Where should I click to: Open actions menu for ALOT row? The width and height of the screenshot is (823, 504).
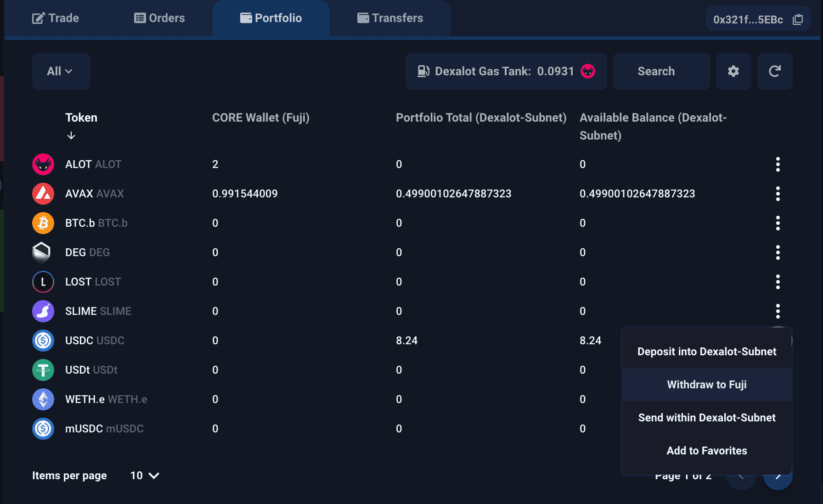coord(778,164)
